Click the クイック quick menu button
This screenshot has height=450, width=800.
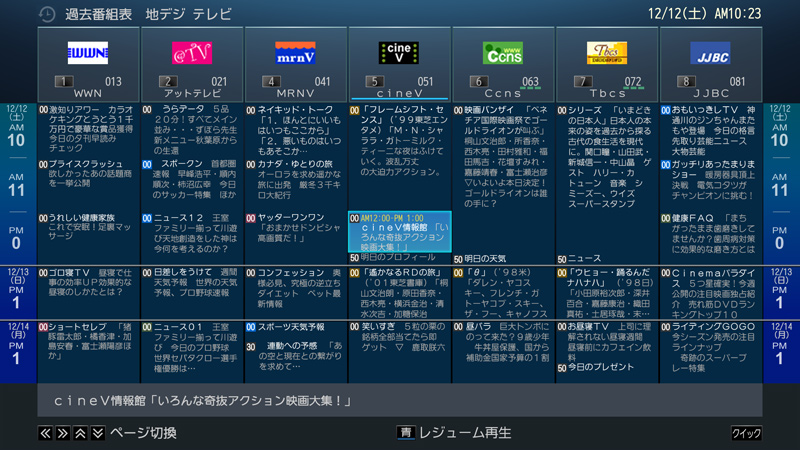coord(746,433)
